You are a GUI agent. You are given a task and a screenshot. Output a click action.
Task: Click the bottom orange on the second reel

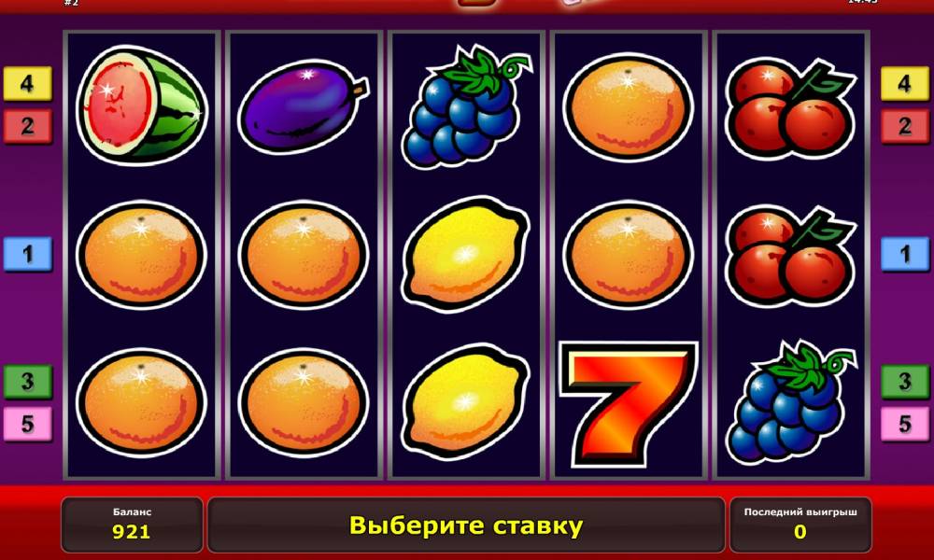303,403
